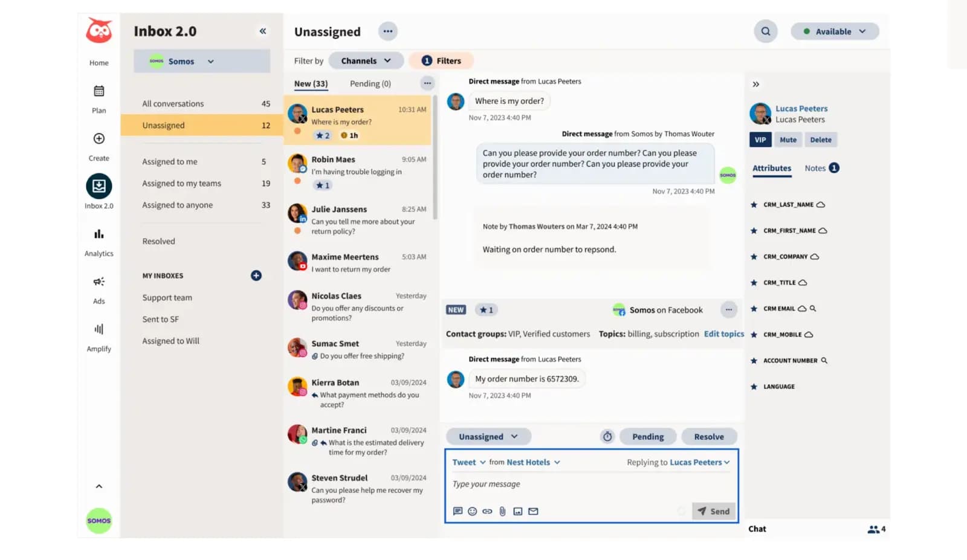Resolve the conversation with the Resolve button
Viewport: 967px width, 560px height.
click(x=708, y=436)
